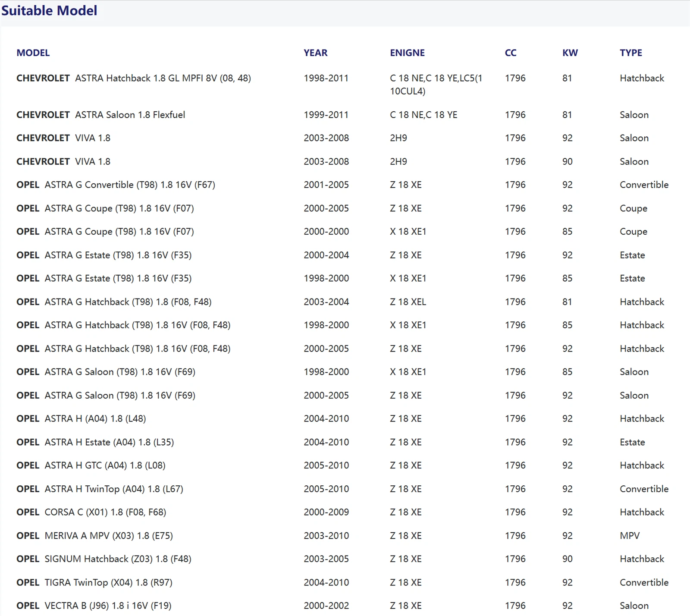Click the 'Suitable Model' heading

click(x=49, y=10)
